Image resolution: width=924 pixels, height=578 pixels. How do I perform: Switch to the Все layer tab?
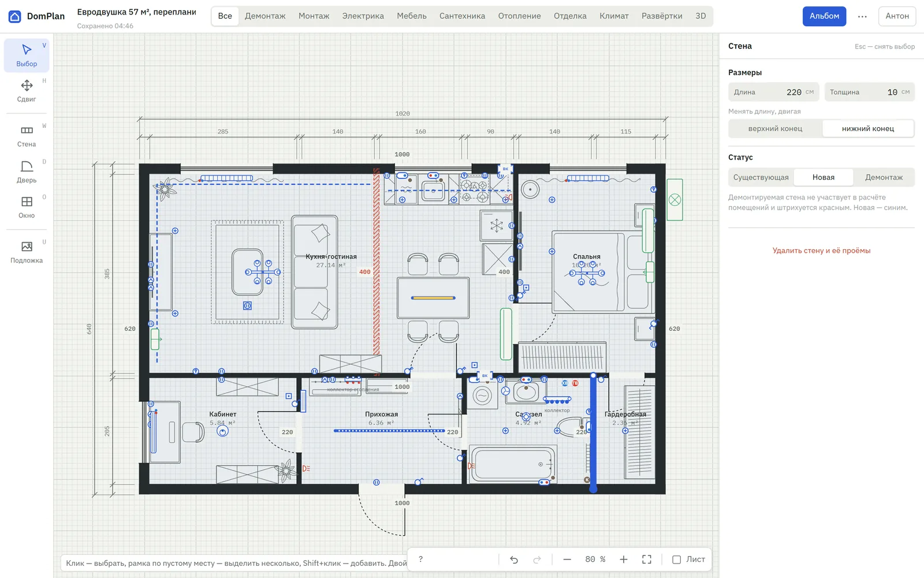click(225, 16)
